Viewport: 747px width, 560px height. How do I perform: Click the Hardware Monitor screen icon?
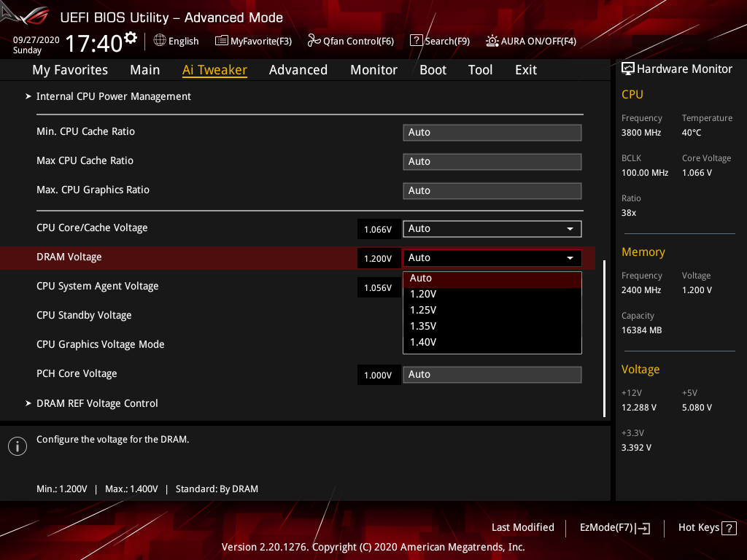628,69
